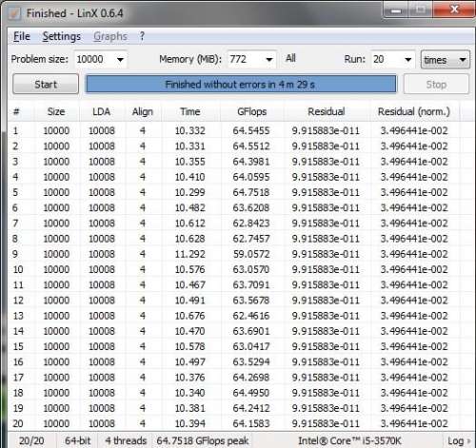
Task: Open the Graphs menu
Action: click(110, 36)
